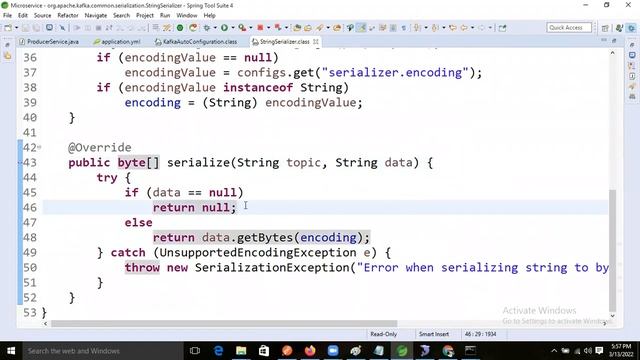Switch to the Spring perspective icon
Image resolution: width=640 pixels, height=360 pixels.
[x=631, y=28]
